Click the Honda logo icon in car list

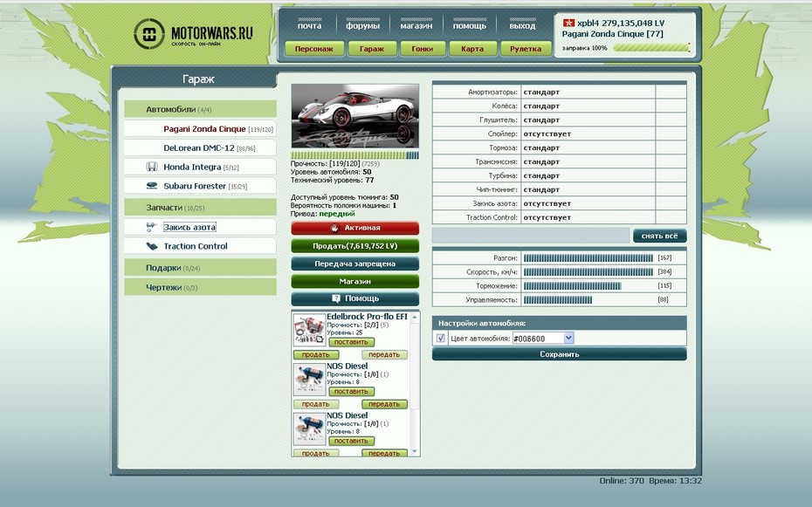152,167
